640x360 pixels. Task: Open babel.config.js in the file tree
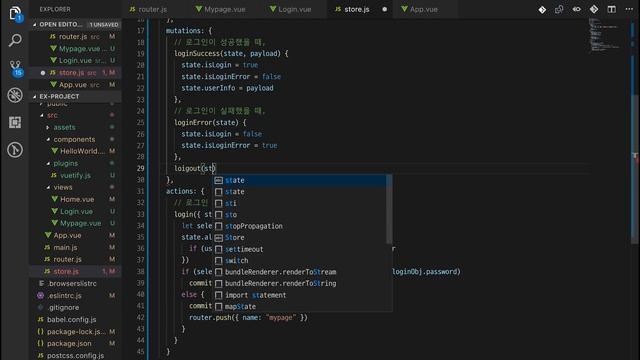(x=76, y=320)
